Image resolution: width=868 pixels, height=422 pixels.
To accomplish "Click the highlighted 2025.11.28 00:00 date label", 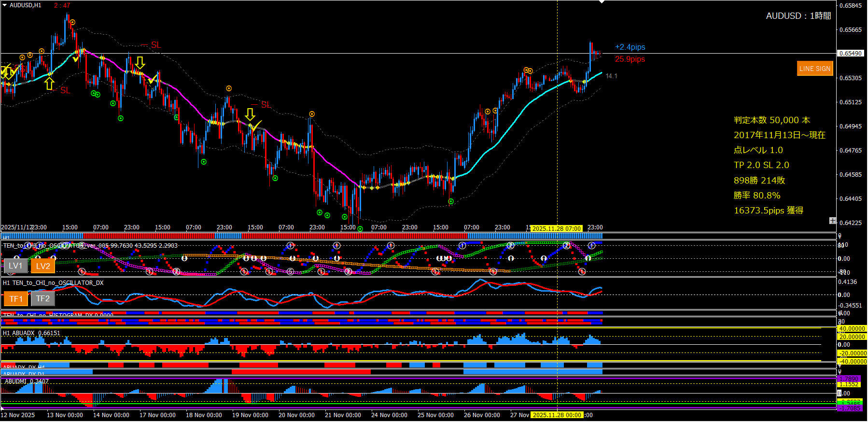I will click(x=557, y=415).
